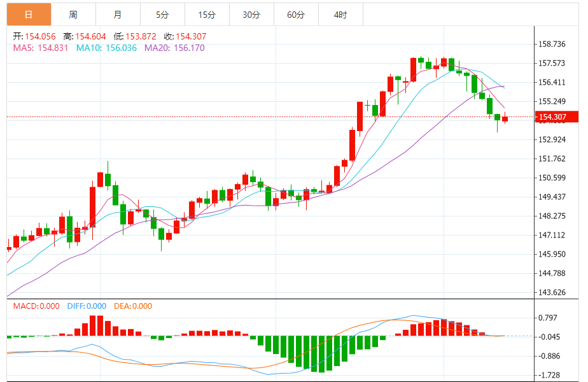Click the MA10: 156.036 legend value
Screen dimensions: 588x382
tap(106, 48)
